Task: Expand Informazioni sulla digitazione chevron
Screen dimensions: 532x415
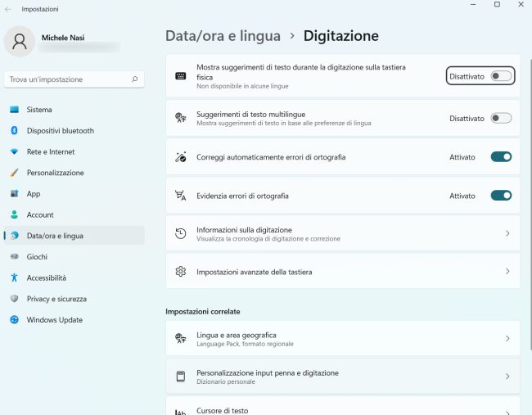Action: (507, 233)
